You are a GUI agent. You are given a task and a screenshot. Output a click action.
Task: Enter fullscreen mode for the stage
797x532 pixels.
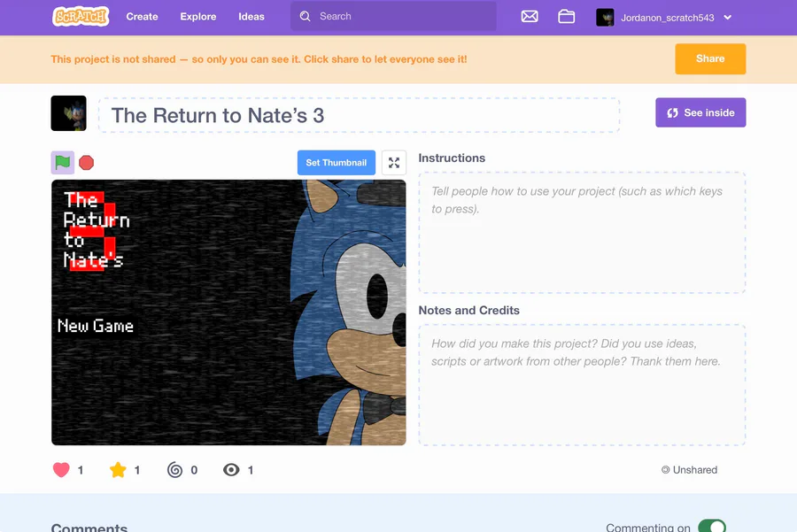pyautogui.click(x=394, y=163)
